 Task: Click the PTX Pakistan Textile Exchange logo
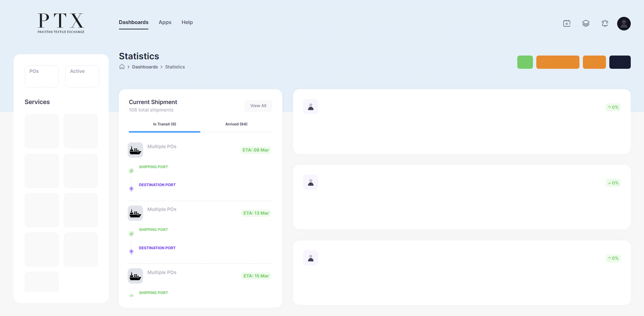click(61, 23)
